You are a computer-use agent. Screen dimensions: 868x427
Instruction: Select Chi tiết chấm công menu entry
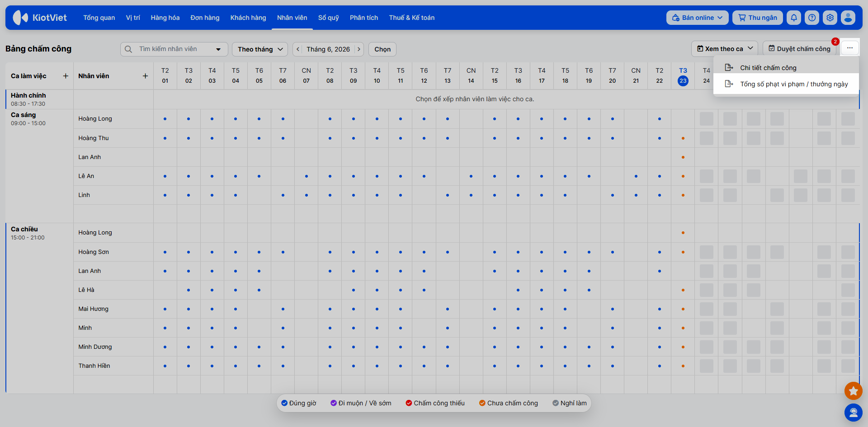click(x=786, y=68)
